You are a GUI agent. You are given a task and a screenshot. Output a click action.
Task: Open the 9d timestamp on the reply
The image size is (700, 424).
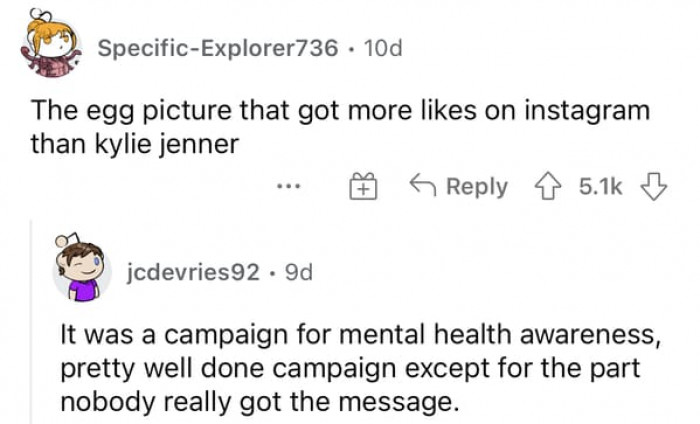[298, 272]
